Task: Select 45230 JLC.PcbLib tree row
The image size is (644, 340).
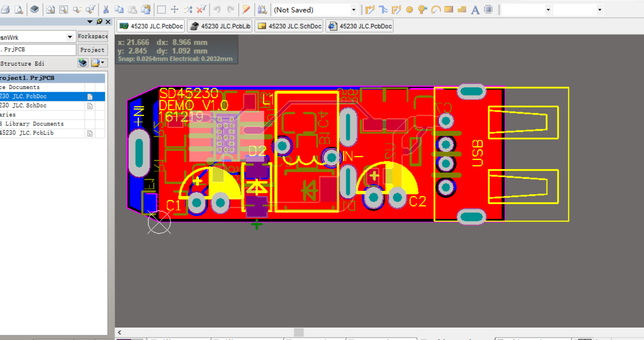Action: click(x=52, y=133)
